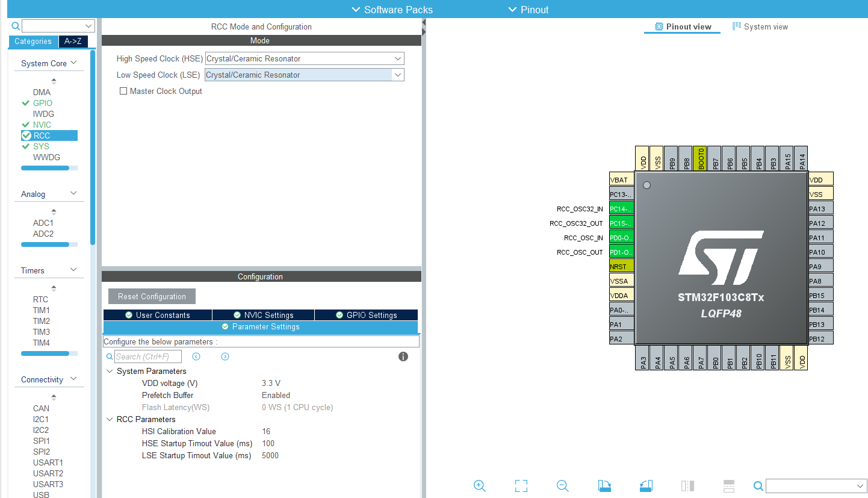Open the User Constants tab

158,315
